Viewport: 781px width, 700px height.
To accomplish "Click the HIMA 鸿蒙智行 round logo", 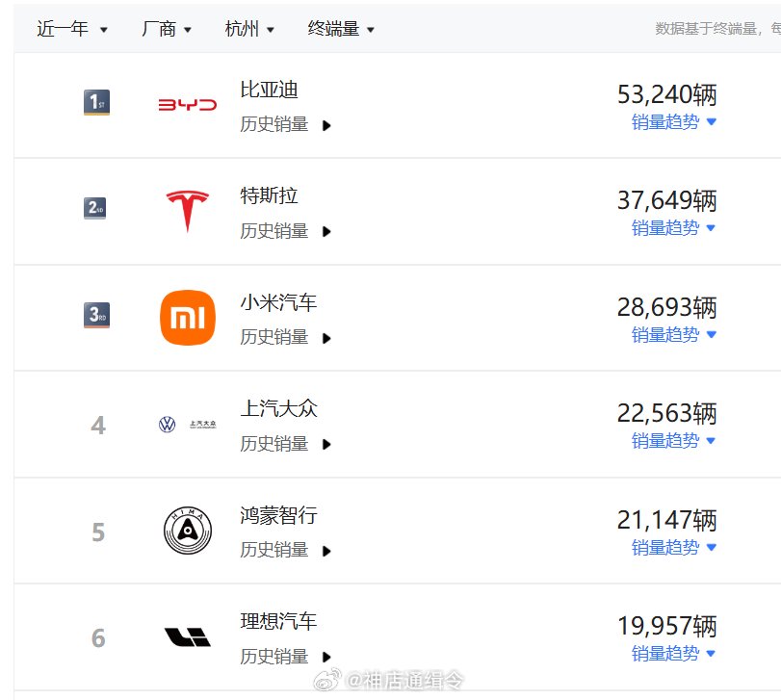I will point(188,531).
